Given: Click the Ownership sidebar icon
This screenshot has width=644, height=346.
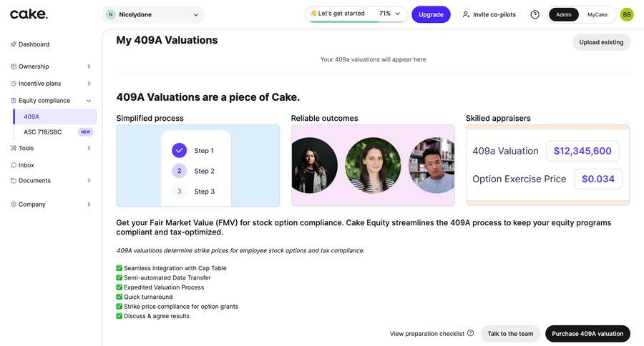Looking at the screenshot, I should tap(14, 66).
